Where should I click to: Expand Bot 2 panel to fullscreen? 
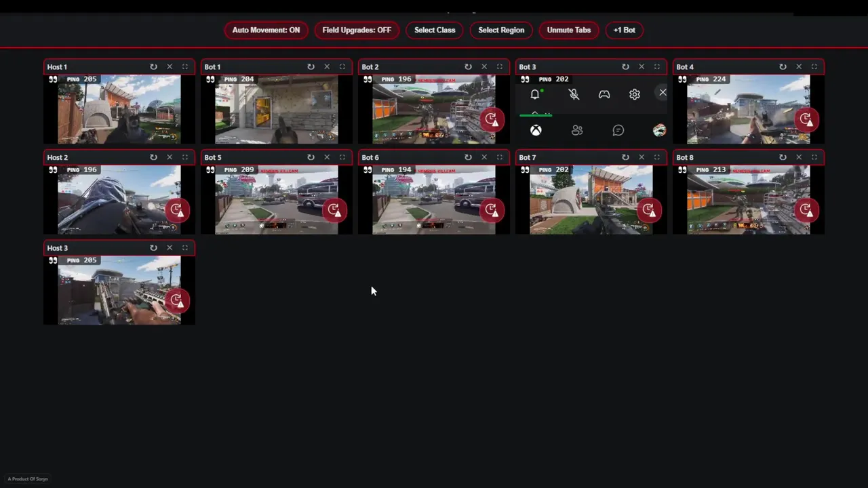point(500,66)
